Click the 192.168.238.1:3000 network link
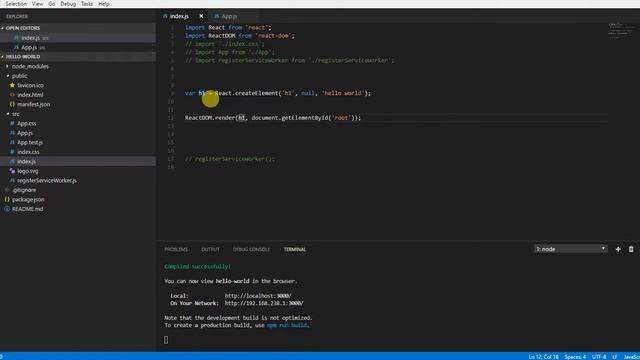This screenshot has height=360, width=640. tap(264, 303)
